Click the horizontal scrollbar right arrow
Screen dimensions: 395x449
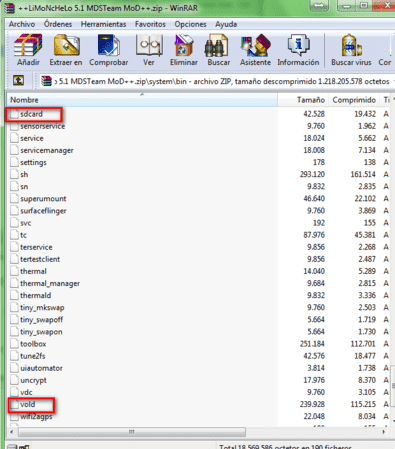(384, 432)
